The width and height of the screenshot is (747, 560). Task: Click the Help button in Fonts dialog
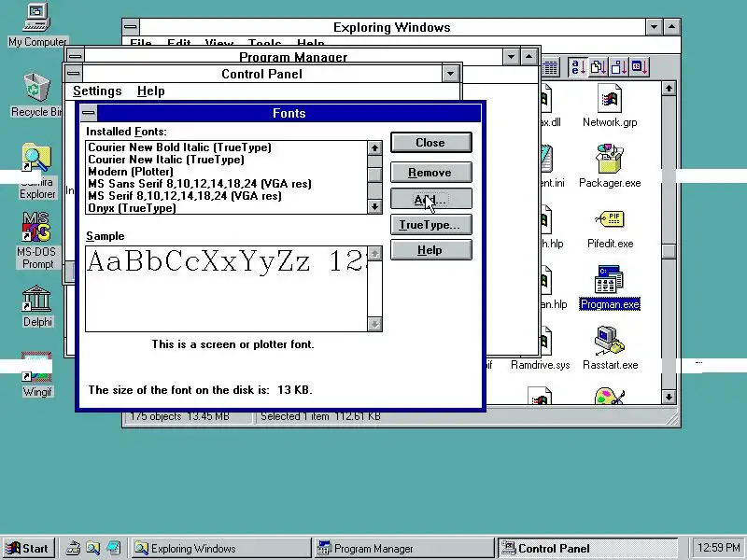click(x=431, y=250)
